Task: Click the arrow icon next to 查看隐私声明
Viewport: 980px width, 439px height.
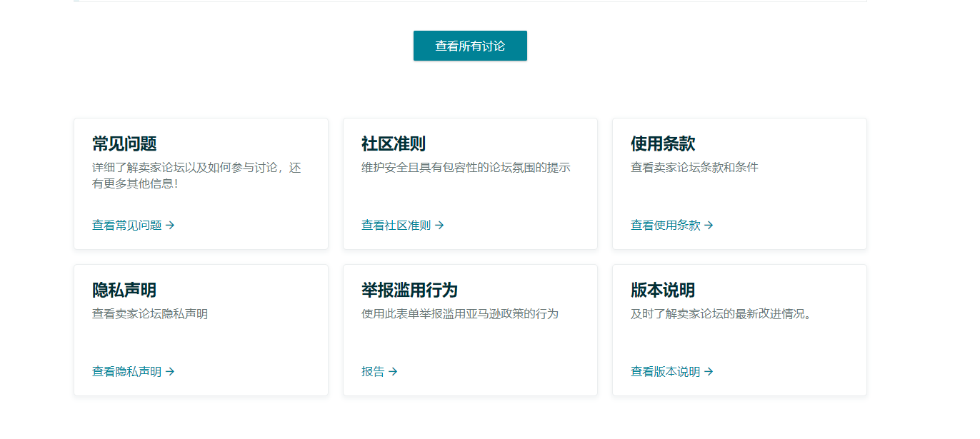Action: [x=170, y=371]
